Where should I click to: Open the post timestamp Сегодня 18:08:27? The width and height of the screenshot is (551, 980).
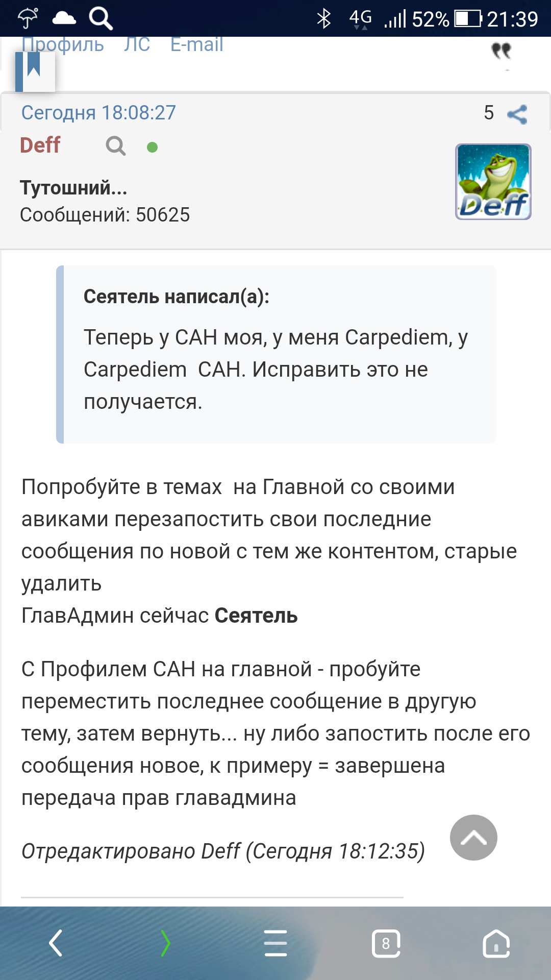[x=98, y=113]
